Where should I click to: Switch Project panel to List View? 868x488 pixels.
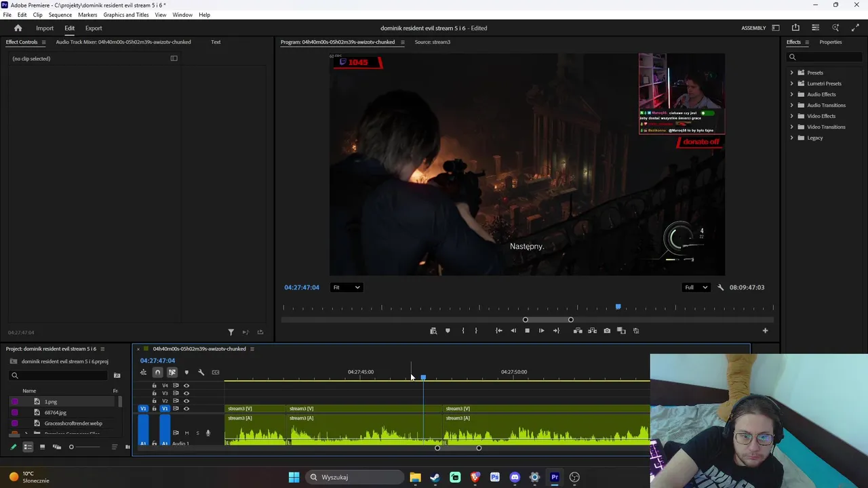28,447
